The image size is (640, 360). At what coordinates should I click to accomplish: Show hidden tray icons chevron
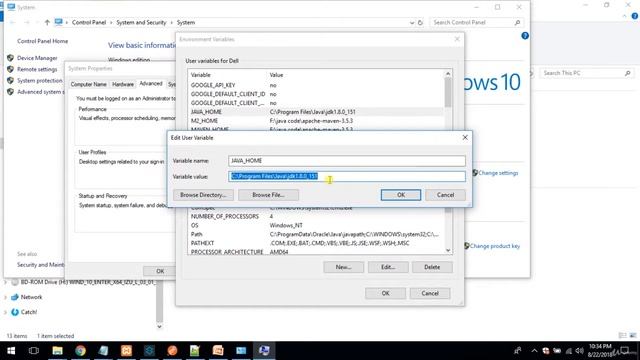click(534, 351)
